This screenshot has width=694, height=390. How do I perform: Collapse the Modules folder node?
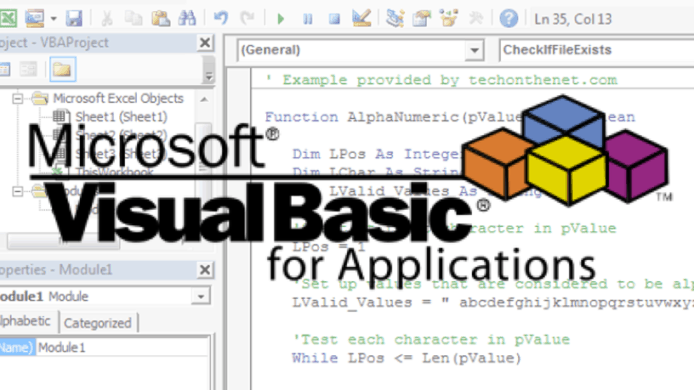pyautogui.click(x=18, y=192)
